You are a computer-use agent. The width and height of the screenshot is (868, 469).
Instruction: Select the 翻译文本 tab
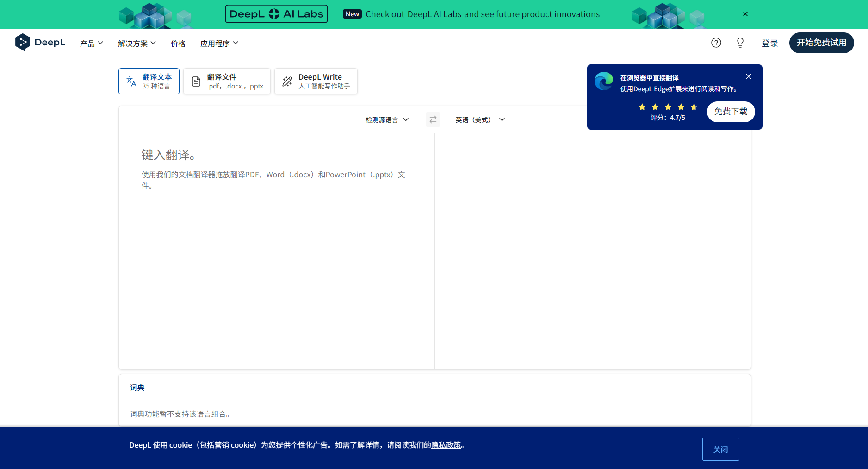click(149, 81)
